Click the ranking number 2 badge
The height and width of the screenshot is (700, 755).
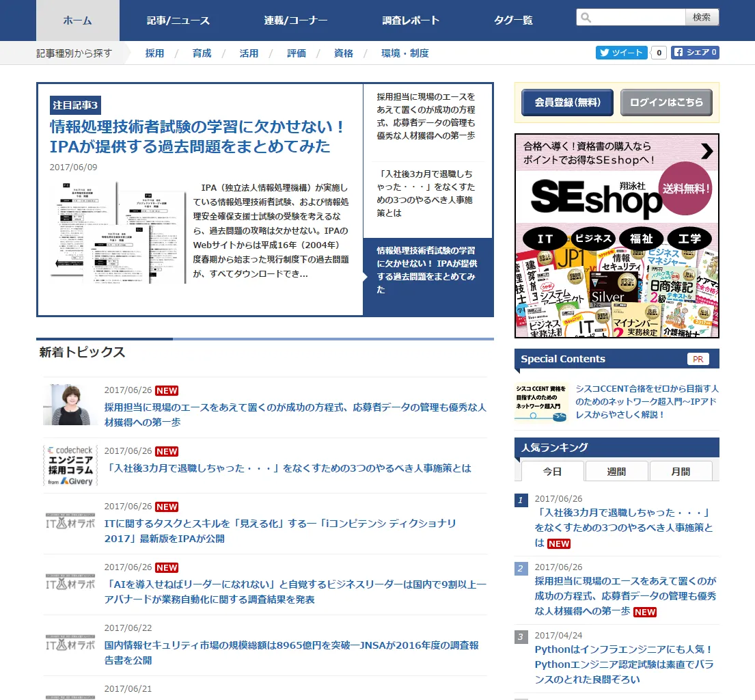coord(521,569)
